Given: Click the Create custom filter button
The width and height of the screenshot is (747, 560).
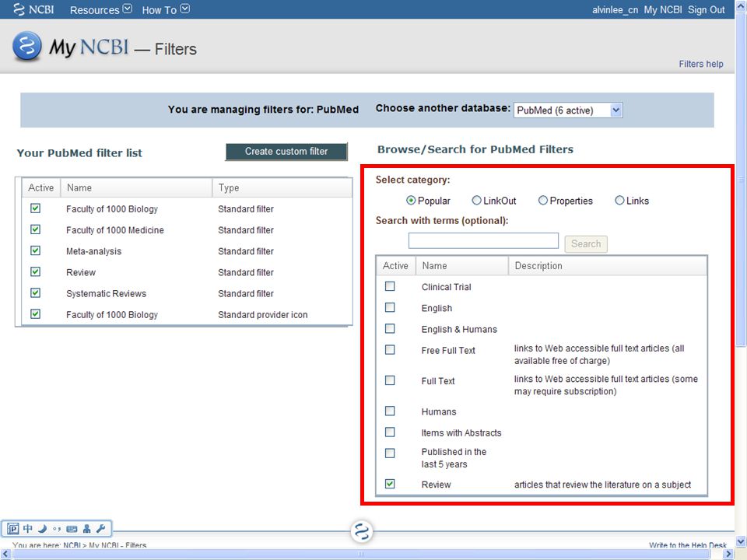Looking at the screenshot, I should pyautogui.click(x=286, y=152).
